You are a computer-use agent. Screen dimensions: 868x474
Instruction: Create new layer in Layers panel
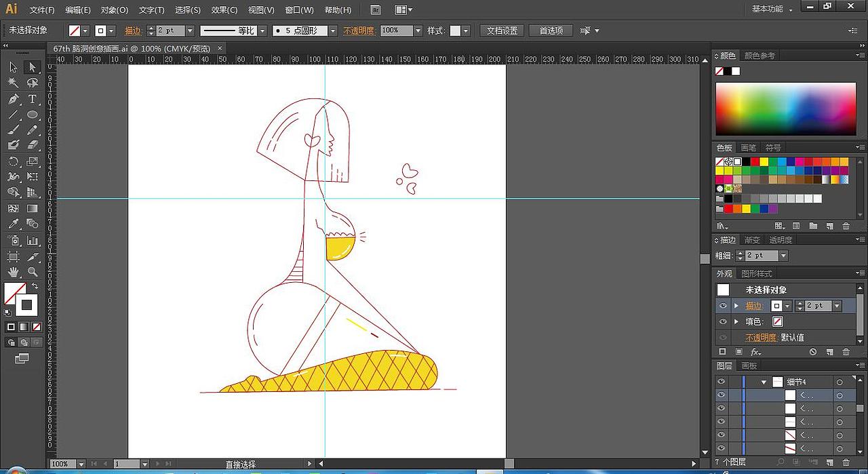click(829, 462)
